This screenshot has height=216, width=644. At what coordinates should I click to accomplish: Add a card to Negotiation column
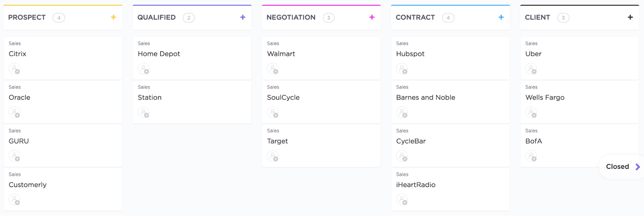(372, 17)
